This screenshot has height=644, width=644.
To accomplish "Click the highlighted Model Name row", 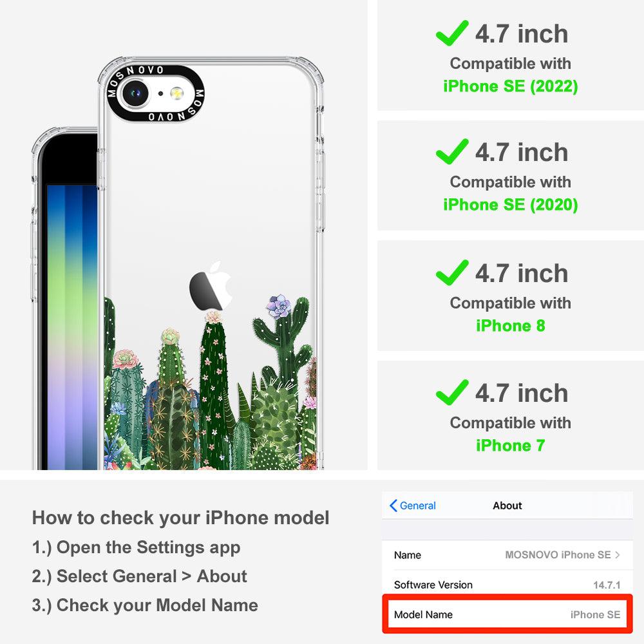I will tap(507, 614).
